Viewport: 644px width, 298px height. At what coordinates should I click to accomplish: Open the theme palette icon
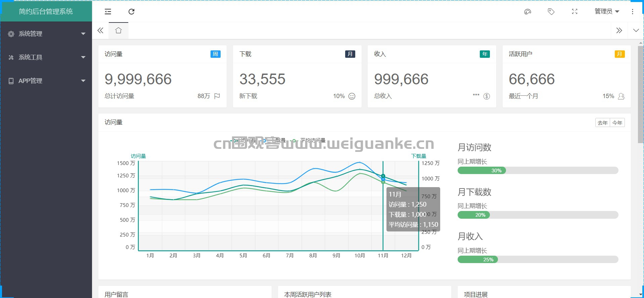[x=527, y=12]
